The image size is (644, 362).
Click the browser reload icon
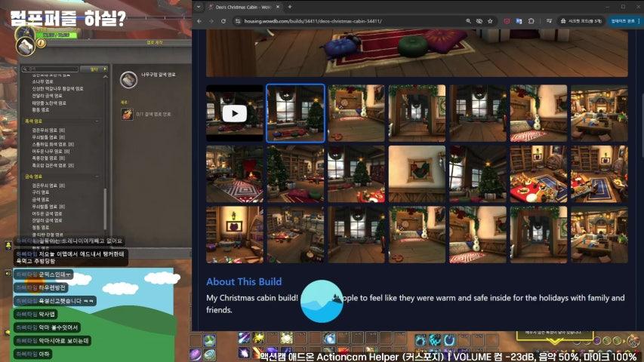(223, 21)
